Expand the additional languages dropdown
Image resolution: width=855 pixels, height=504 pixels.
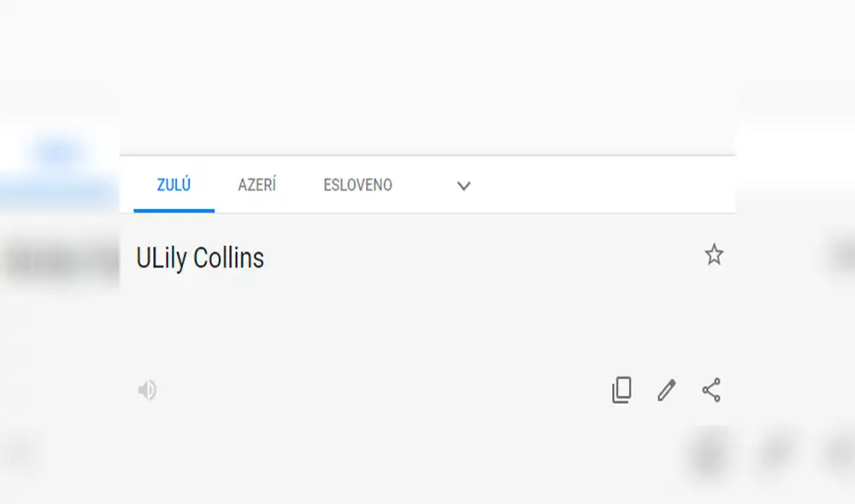pyautogui.click(x=463, y=185)
